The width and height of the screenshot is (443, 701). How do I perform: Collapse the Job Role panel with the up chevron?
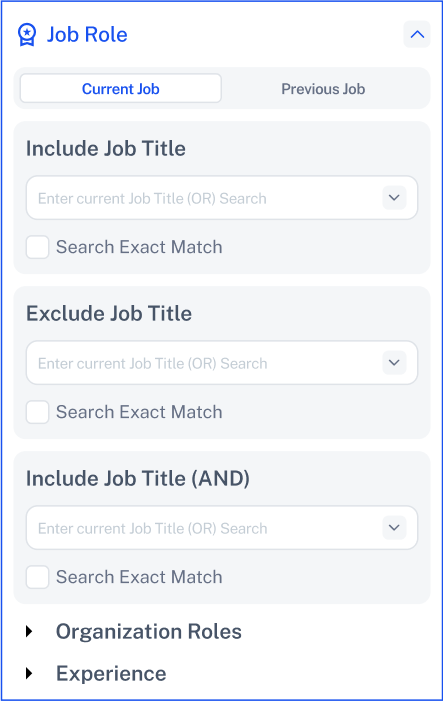pos(417,34)
